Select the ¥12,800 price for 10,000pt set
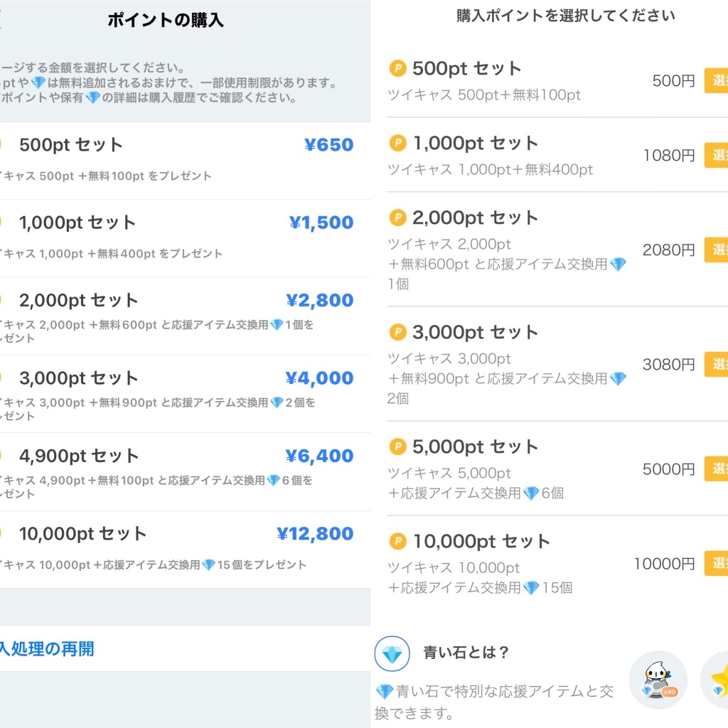The height and width of the screenshot is (728, 728). coord(315,534)
